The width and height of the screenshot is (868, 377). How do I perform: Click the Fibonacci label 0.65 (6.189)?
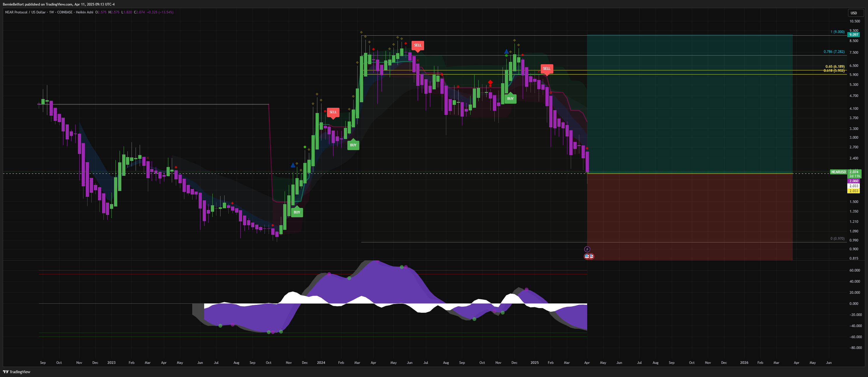click(x=835, y=67)
